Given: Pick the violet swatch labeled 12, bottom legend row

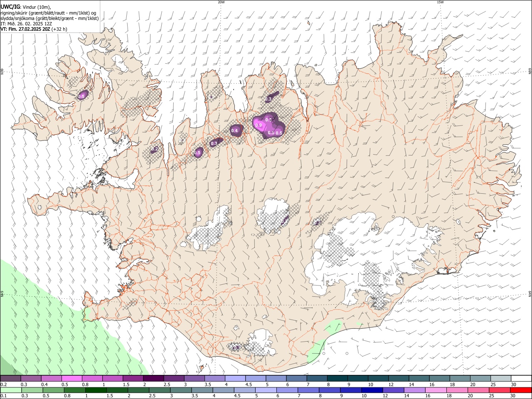Looking at the screenshot, I should point(393,390).
